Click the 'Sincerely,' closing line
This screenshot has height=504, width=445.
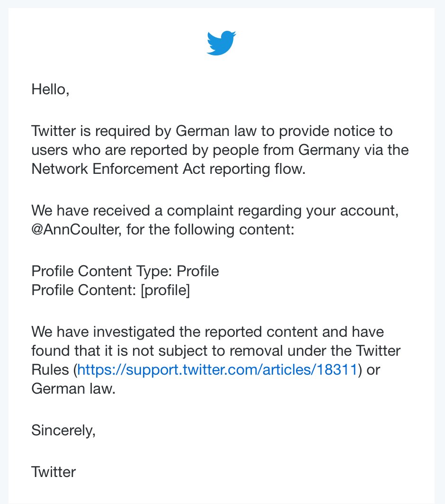click(x=63, y=431)
